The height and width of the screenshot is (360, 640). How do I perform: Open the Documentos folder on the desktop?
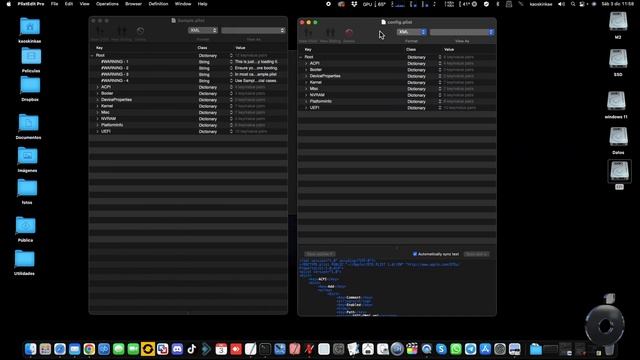point(29,126)
